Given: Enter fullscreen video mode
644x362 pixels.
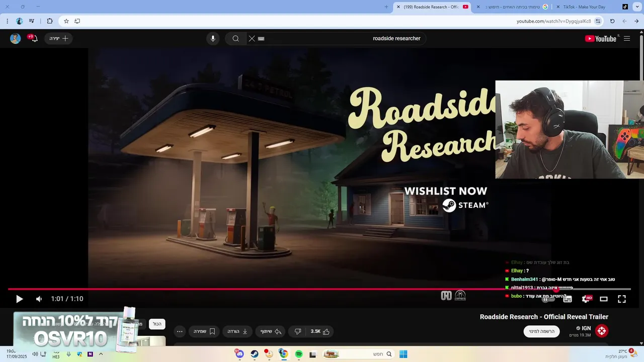Looking at the screenshot, I should click(x=622, y=299).
